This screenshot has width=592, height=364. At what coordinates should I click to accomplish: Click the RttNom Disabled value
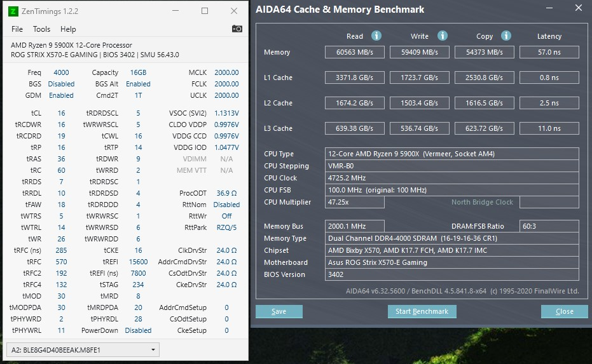[x=226, y=204]
